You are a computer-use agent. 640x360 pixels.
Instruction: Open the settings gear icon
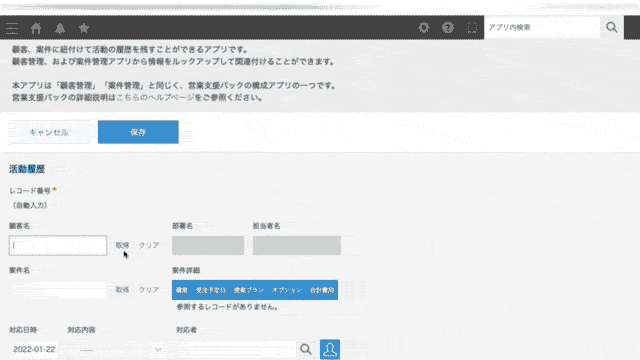(424, 28)
